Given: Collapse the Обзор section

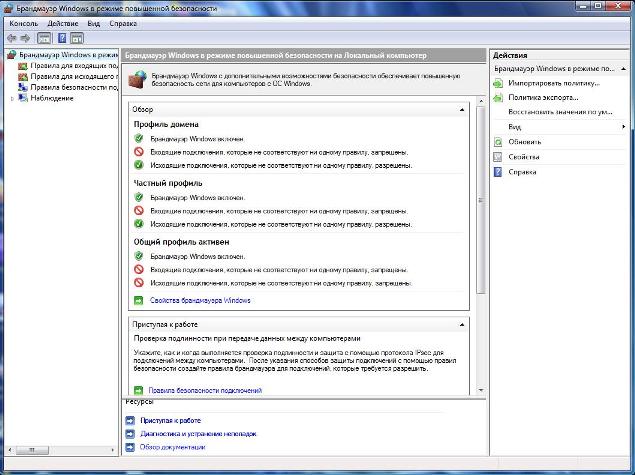Looking at the screenshot, I should (462, 110).
